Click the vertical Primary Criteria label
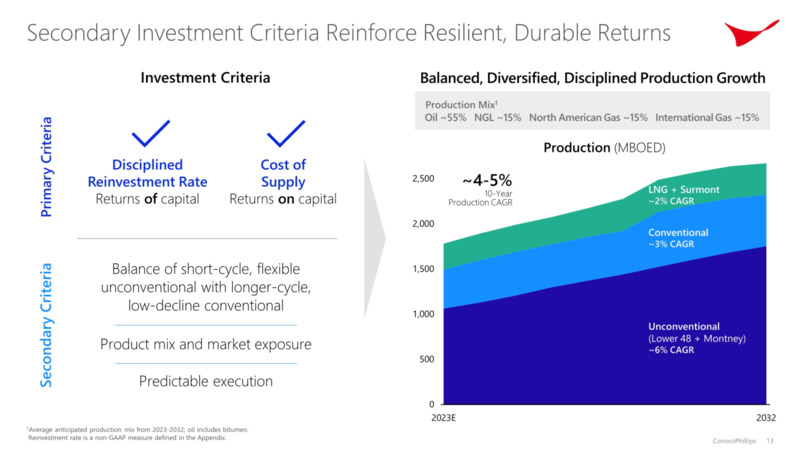 point(46,167)
